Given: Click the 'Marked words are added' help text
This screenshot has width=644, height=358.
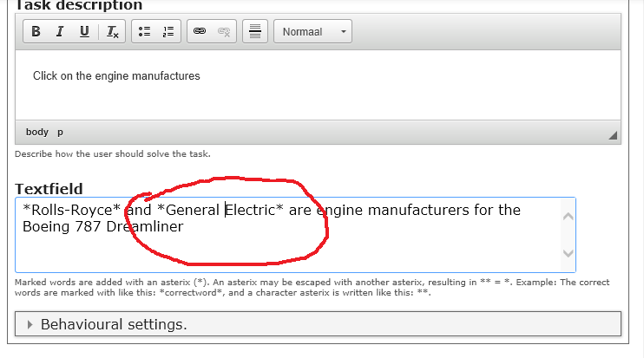Looking at the screenshot, I should point(312,288).
